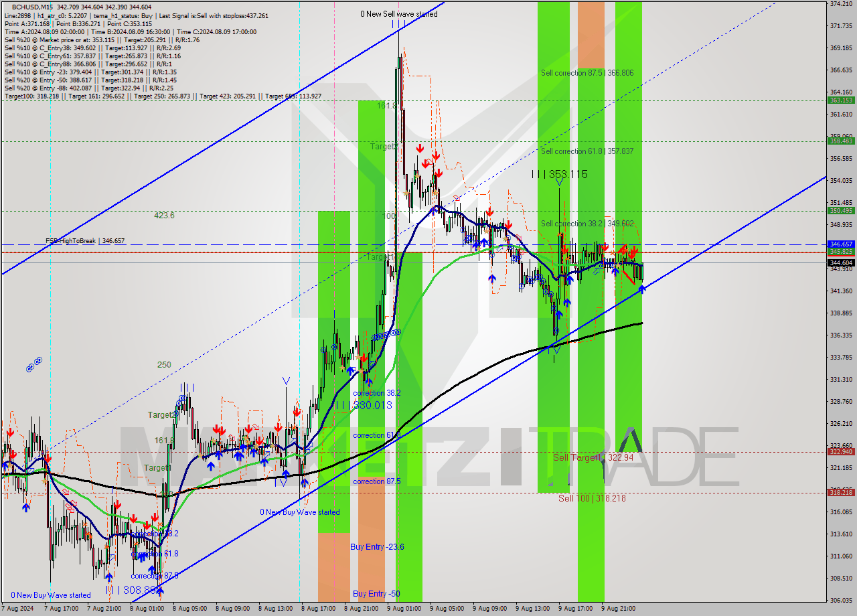Click the '9 Aug 21:00' time axis label
The width and height of the screenshot is (857, 616).
coord(620,609)
